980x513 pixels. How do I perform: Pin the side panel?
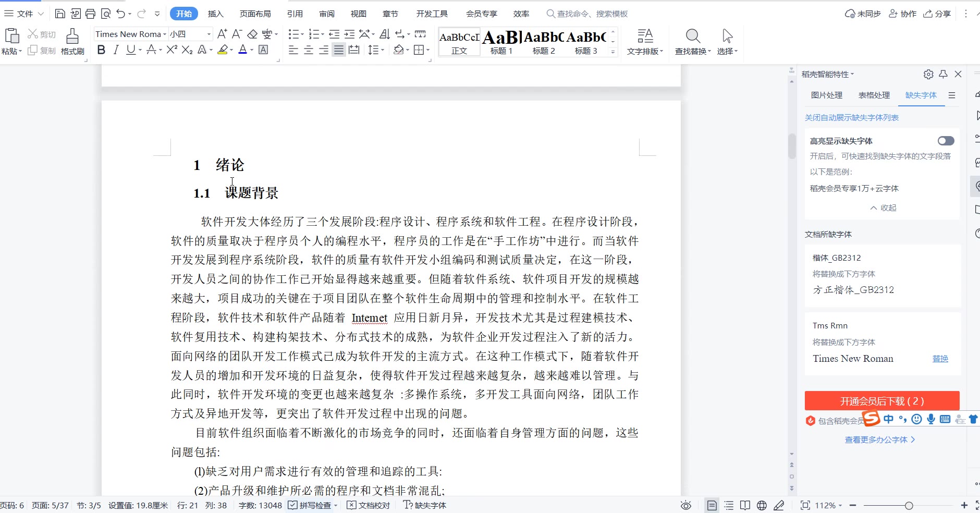943,74
